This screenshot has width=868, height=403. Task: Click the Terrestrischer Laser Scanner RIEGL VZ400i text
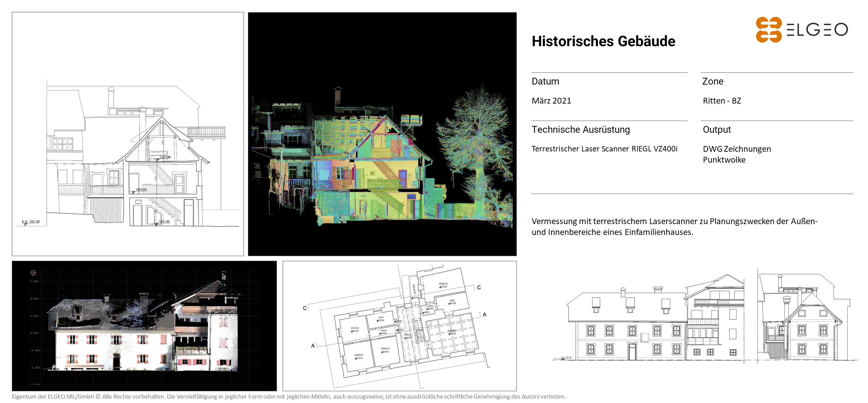(604, 149)
